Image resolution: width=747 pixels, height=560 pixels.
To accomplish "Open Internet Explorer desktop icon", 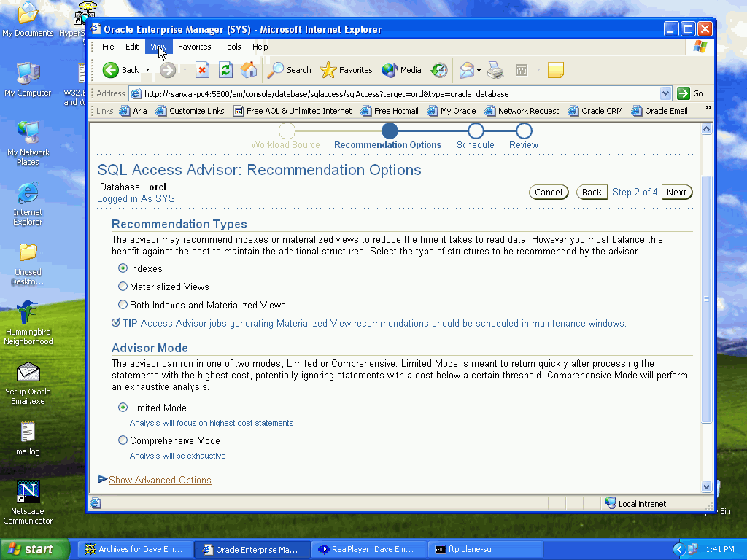I will [x=28, y=203].
